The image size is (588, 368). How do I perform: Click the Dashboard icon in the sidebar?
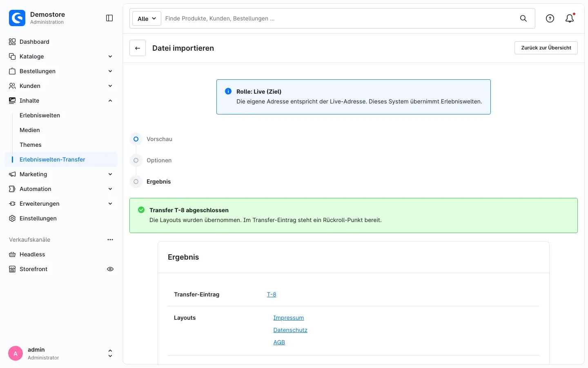[x=12, y=42]
